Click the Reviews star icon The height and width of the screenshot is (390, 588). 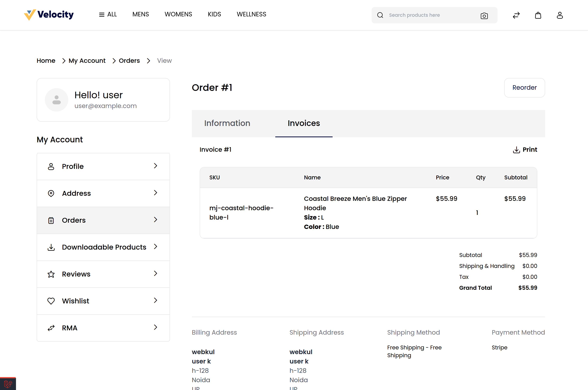51,274
